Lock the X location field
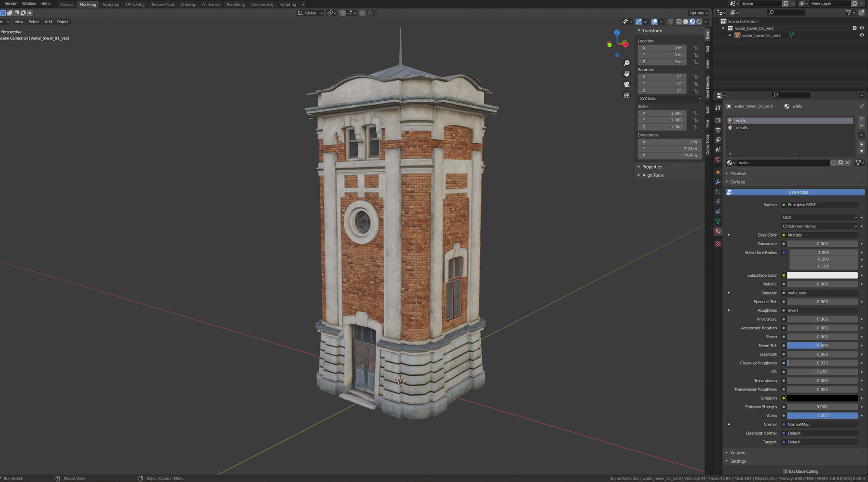 click(696, 48)
